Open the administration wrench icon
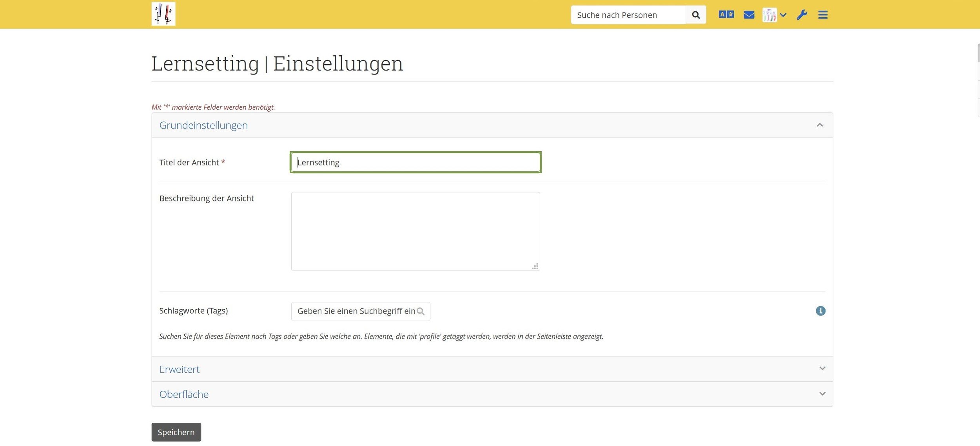The height and width of the screenshot is (446, 980). pos(802,15)
